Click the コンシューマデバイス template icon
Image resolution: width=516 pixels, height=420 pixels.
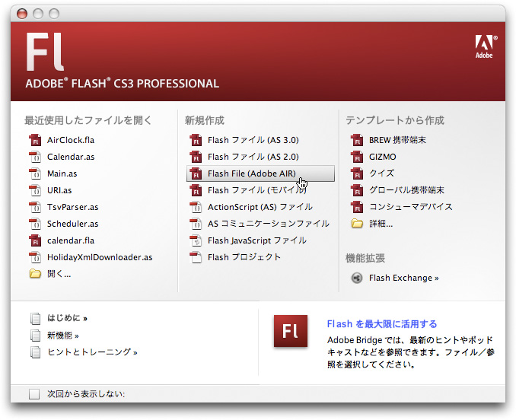(x=357, y=207)
